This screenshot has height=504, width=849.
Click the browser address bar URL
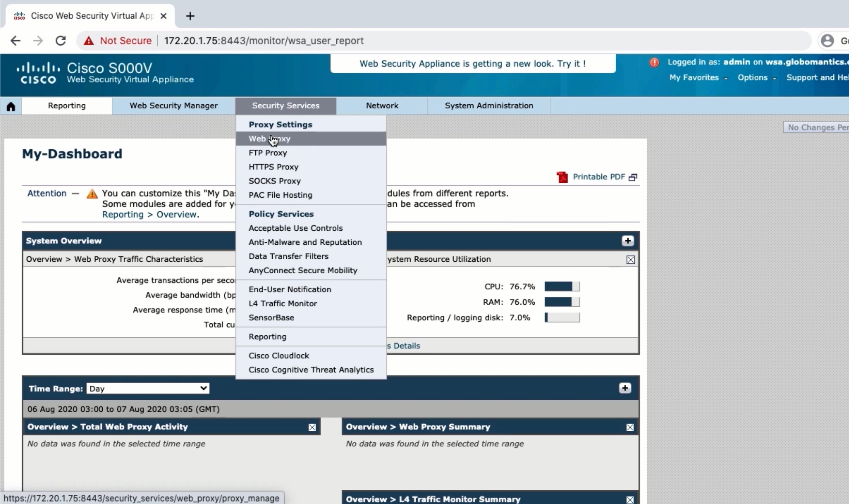point(264,41)
